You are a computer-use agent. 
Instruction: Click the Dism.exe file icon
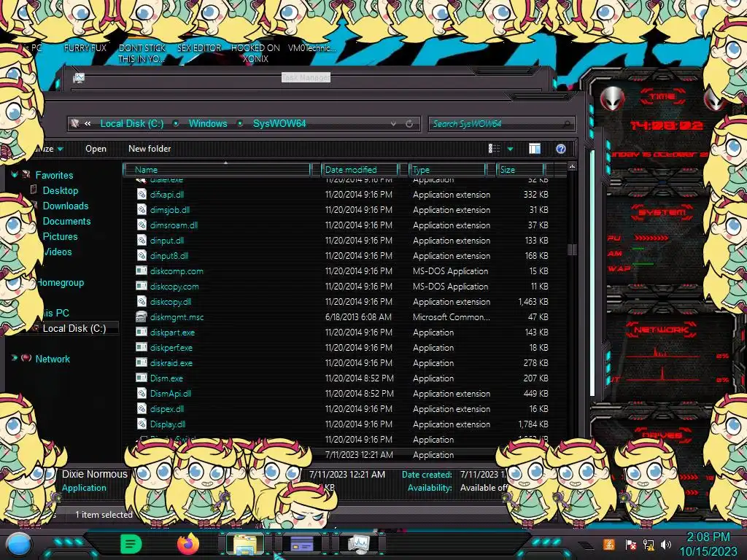pos(142,378)
